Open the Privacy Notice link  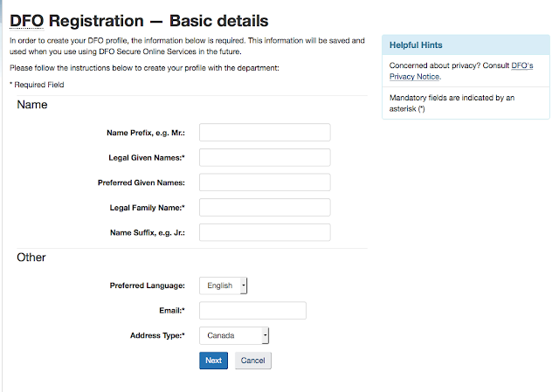point(416,77)
